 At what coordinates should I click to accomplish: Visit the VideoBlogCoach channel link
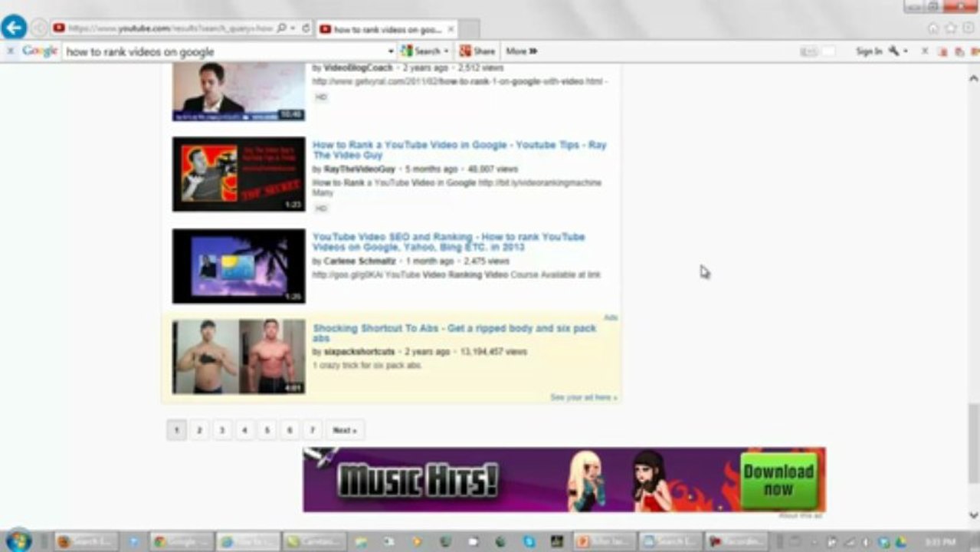(358, 68)
